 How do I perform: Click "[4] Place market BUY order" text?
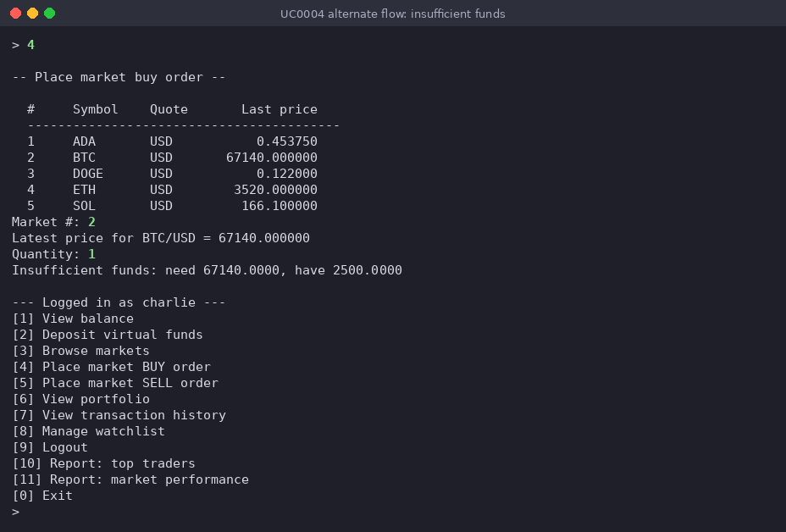click(111, 367)
